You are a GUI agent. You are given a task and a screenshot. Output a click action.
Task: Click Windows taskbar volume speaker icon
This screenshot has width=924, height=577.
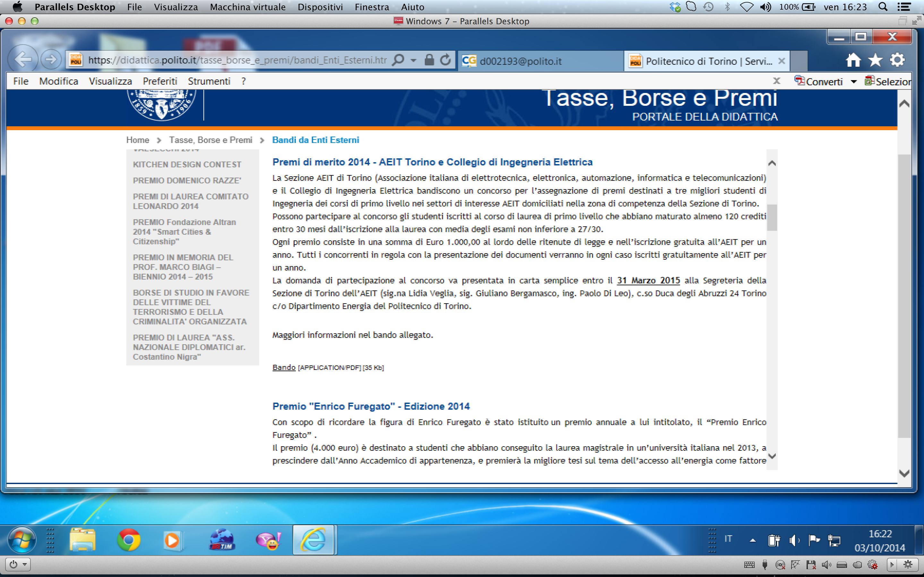(794, 540)
